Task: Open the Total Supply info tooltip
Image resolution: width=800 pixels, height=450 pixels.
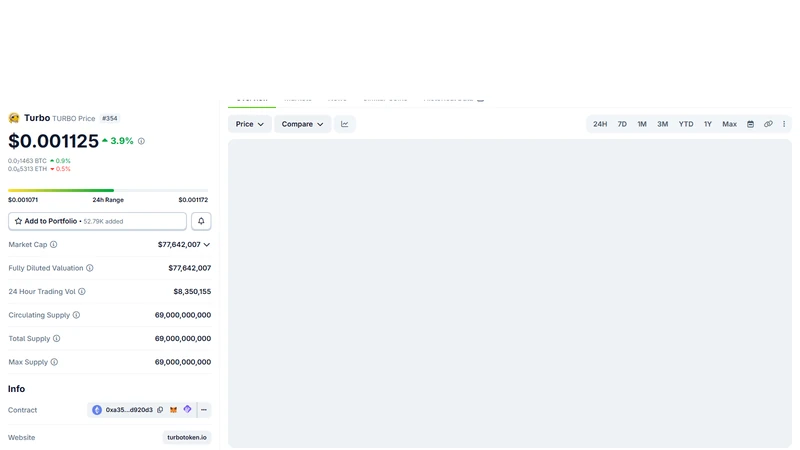Action: 57,338
